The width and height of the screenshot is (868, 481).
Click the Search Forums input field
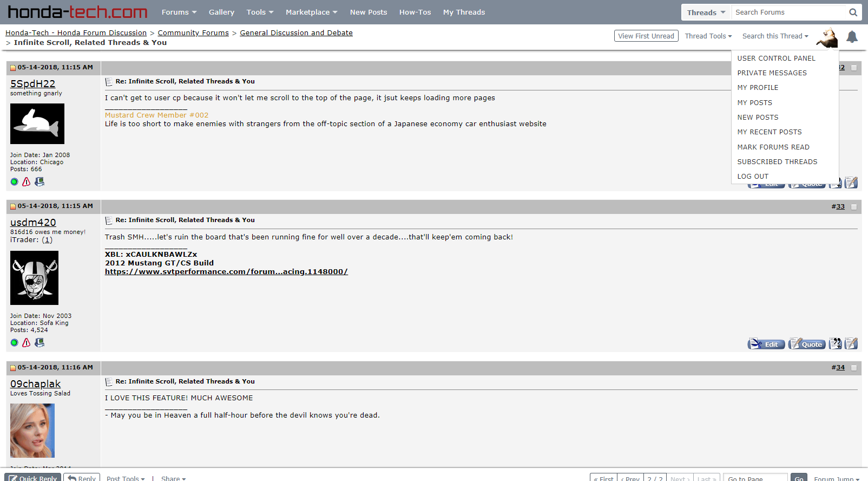787,12
